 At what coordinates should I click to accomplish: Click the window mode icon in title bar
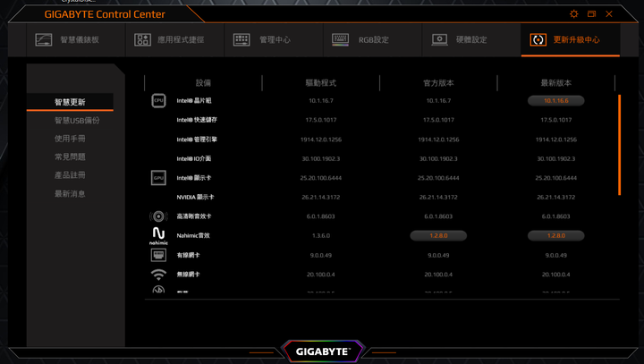[591, 14]
